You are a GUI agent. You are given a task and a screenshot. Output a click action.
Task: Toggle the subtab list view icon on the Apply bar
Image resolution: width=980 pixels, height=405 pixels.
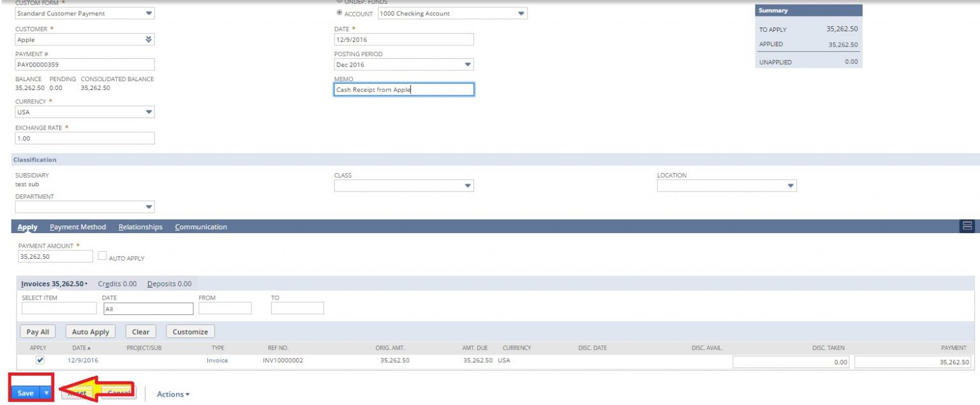point(967,226)
